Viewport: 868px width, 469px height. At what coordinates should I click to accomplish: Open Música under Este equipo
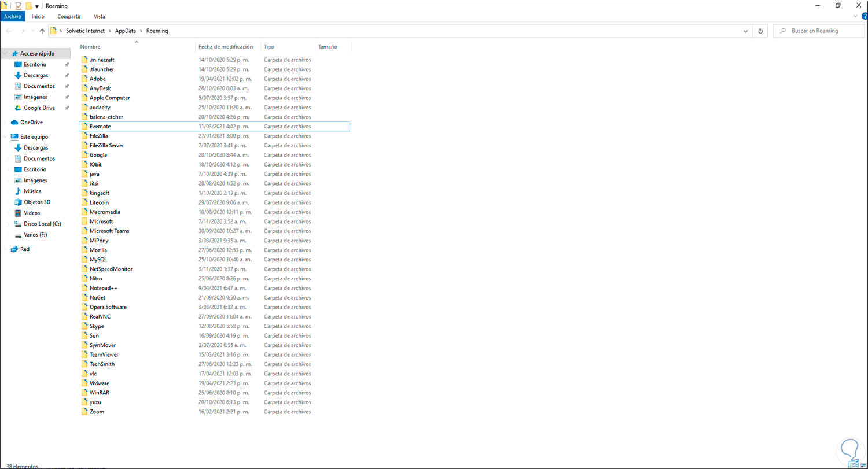[x=32, y=191]
